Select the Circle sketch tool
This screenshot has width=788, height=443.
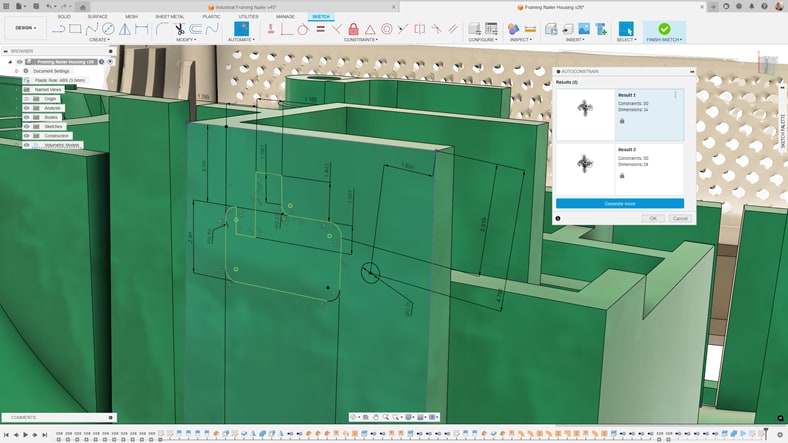click(108, 29)
